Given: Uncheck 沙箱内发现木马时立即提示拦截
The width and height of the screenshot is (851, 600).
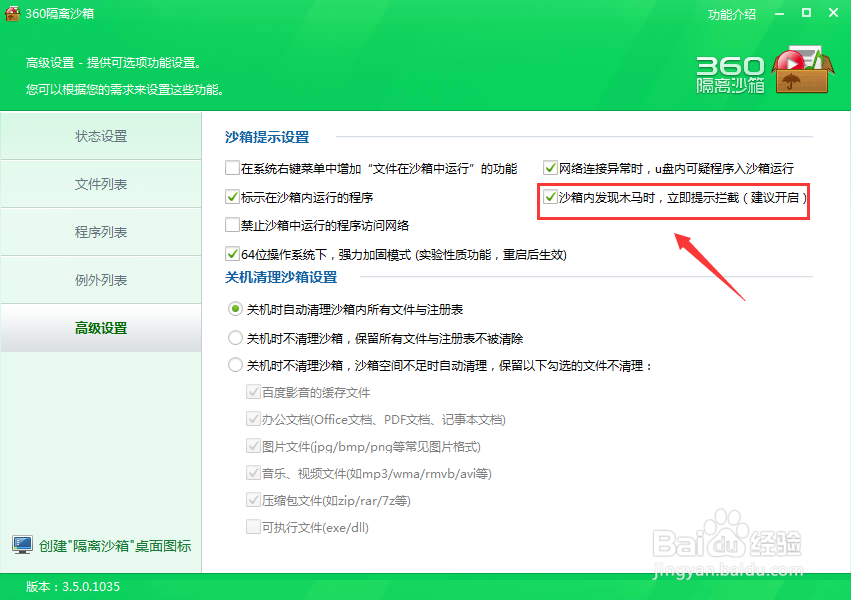Looking at the screenshot, I should (x=550, y=196).
